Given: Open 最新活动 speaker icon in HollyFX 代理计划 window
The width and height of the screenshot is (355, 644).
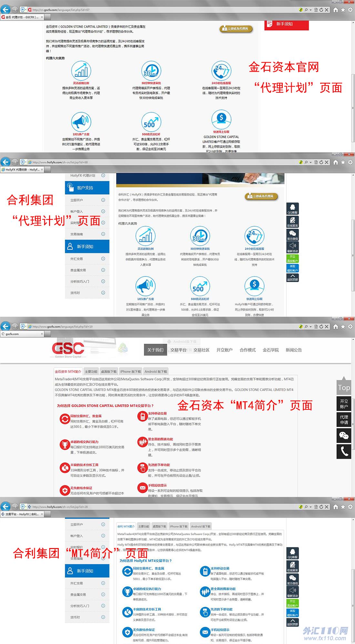Looking at the screenshot, I should tap(292, 247).
